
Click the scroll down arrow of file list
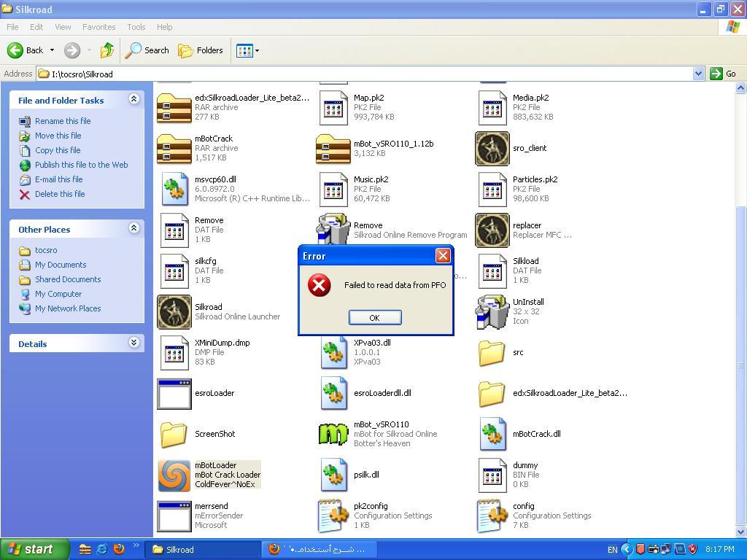741,532
